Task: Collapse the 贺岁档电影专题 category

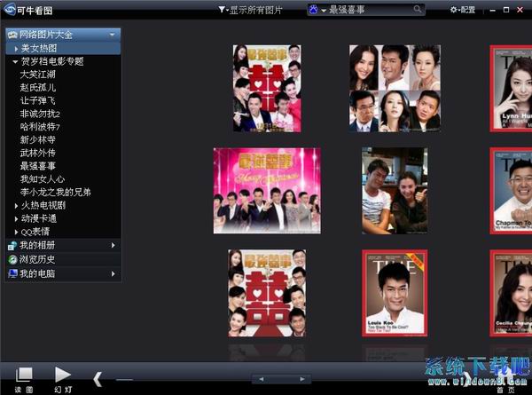Action: click(15, 62)
